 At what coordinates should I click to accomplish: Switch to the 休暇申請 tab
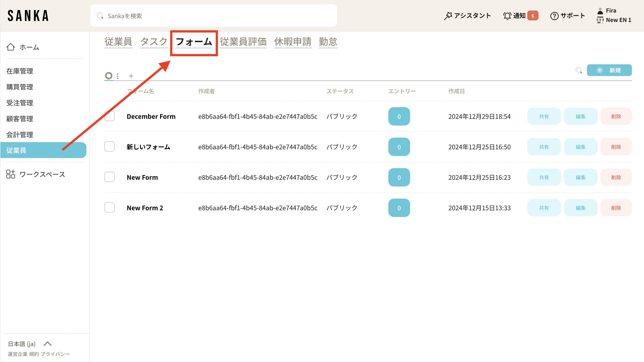(x=292, y=41)
